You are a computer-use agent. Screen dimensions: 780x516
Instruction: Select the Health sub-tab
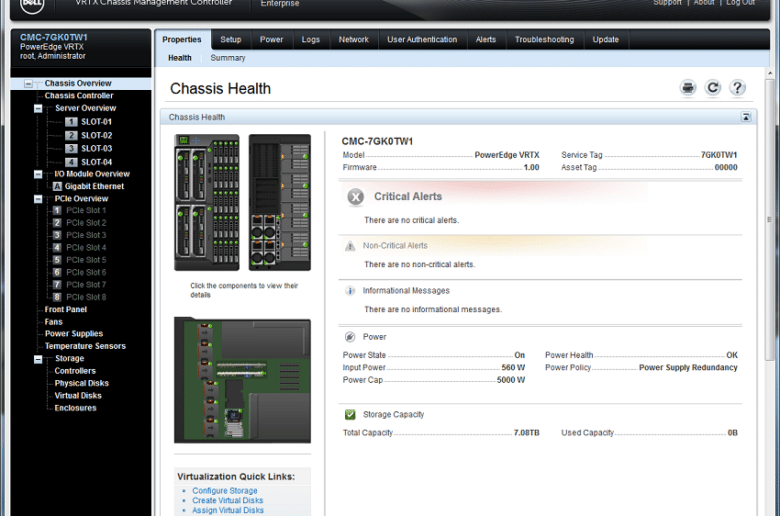180,58
